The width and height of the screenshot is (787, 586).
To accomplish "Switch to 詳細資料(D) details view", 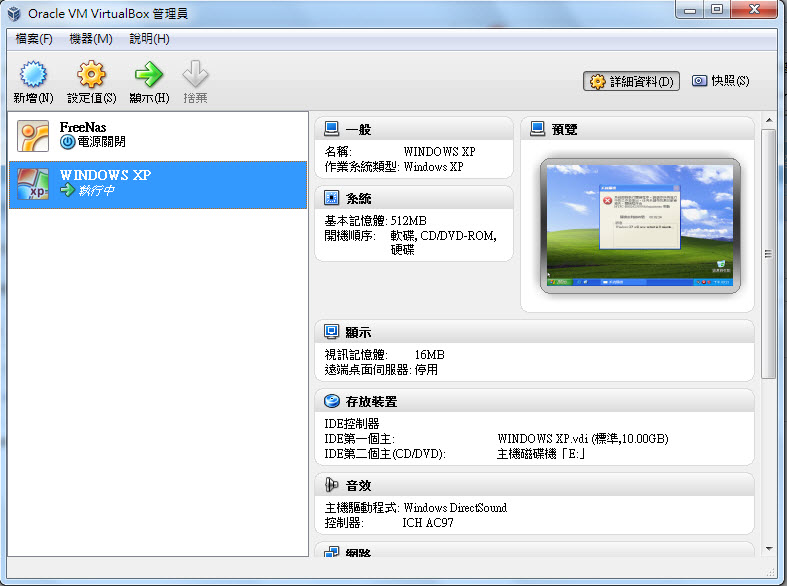I will pyautogui.click(x=631, y=81).
